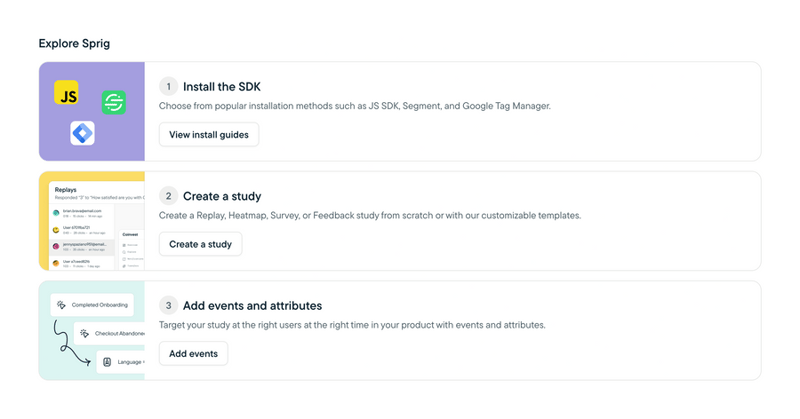Click the Language attribute chip
This screenshot has width=800, height=419.
122,361
